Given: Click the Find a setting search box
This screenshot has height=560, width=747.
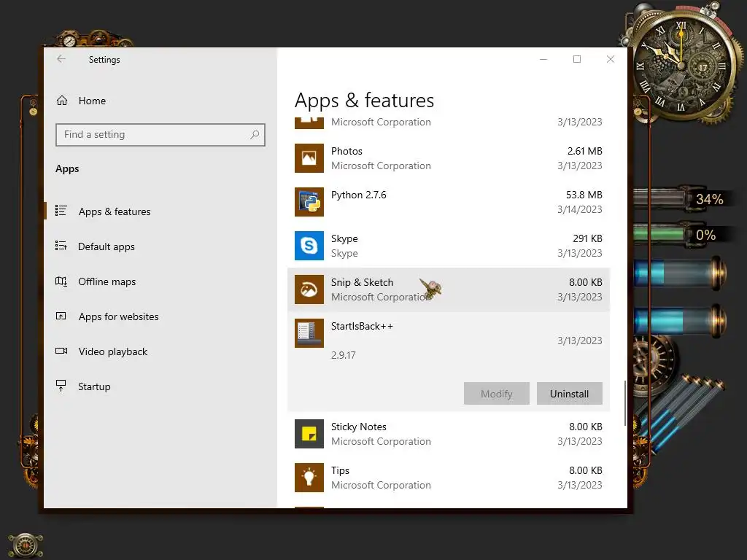Looking at the screenshot, I should click(x=160, y=135).
